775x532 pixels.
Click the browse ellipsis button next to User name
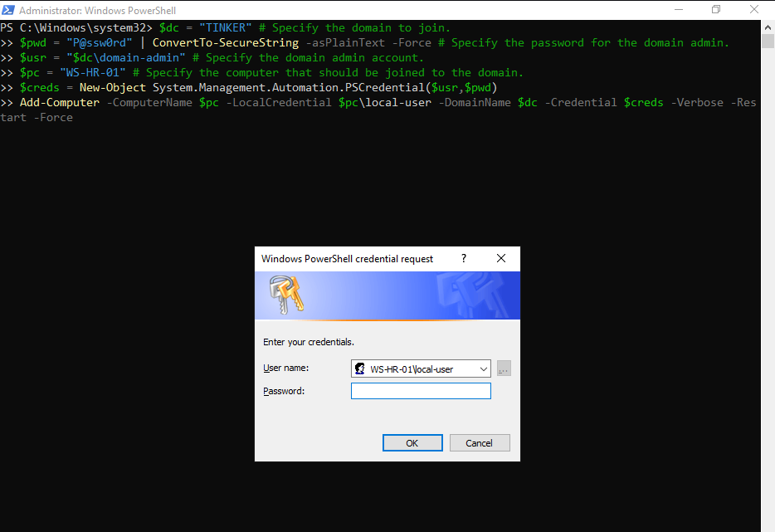(x=504, y=368)
